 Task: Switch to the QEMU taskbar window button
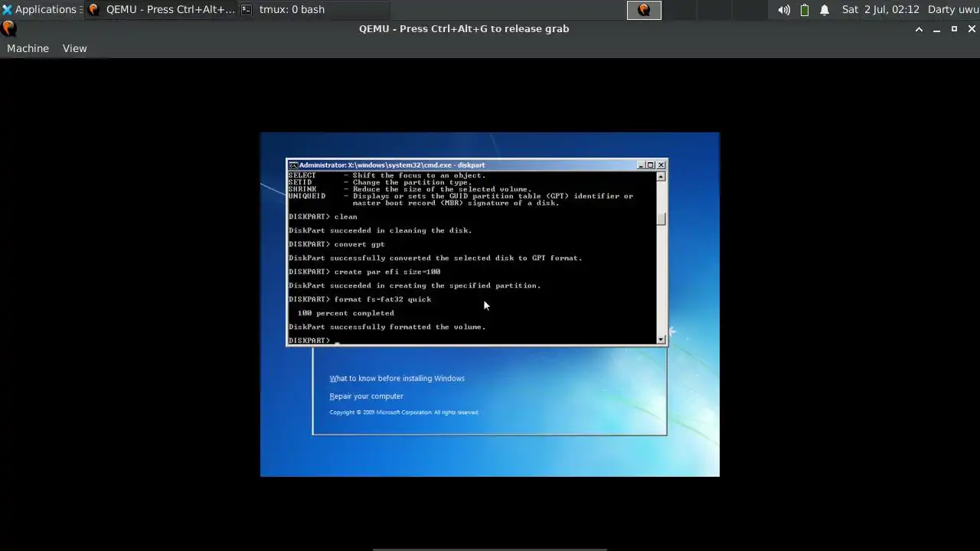coord(161,9)
